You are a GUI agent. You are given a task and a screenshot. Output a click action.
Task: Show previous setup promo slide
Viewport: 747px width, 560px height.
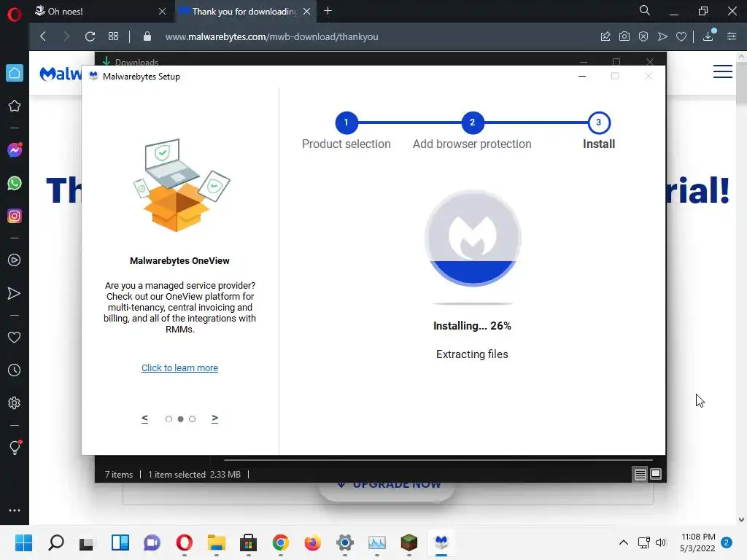[145, 419]
